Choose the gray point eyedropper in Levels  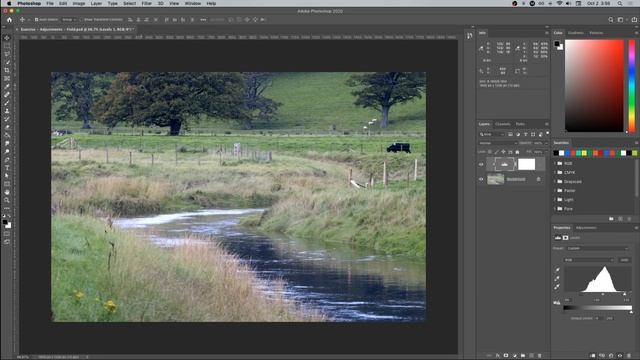coord(557,278)
